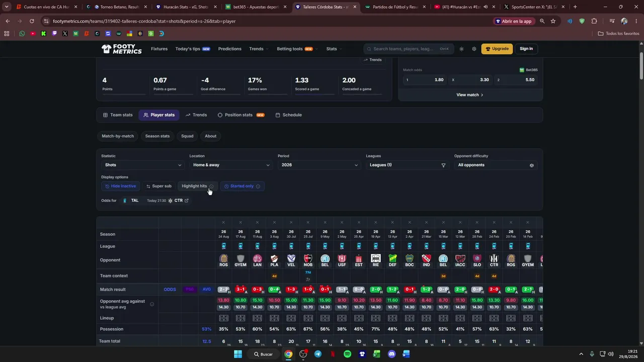
Task: Toggle Hide inactive display option
Action: [x=121, y=186]
